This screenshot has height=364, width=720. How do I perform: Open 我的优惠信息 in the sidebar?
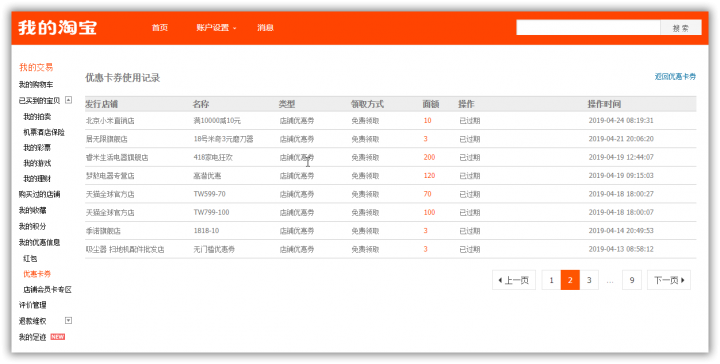pyautogui.click(x=39, y=242)
